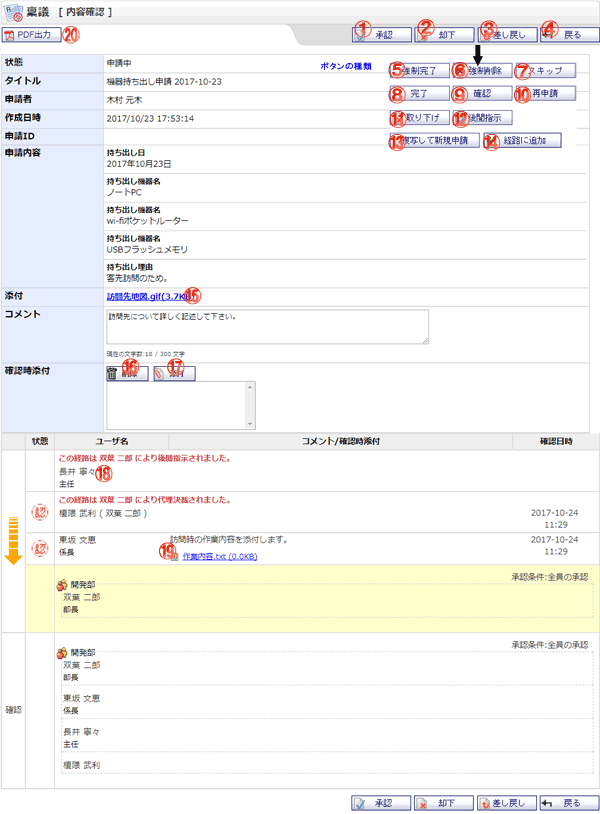Open the 作業内容.txt attachment link

coord(220,557)
